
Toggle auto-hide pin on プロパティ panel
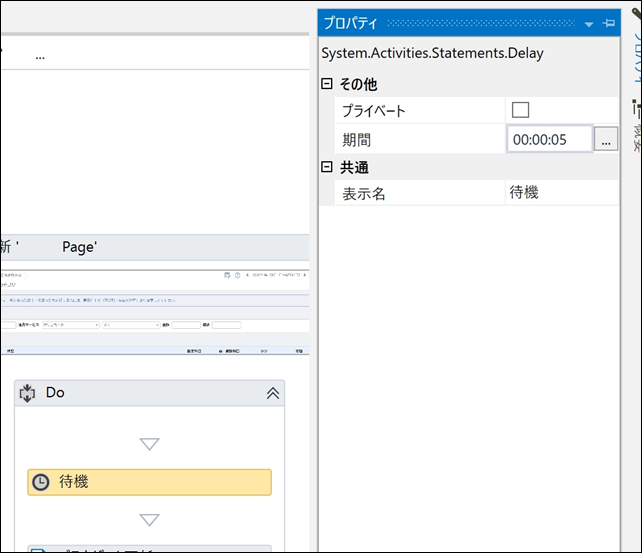click(609, 23)
